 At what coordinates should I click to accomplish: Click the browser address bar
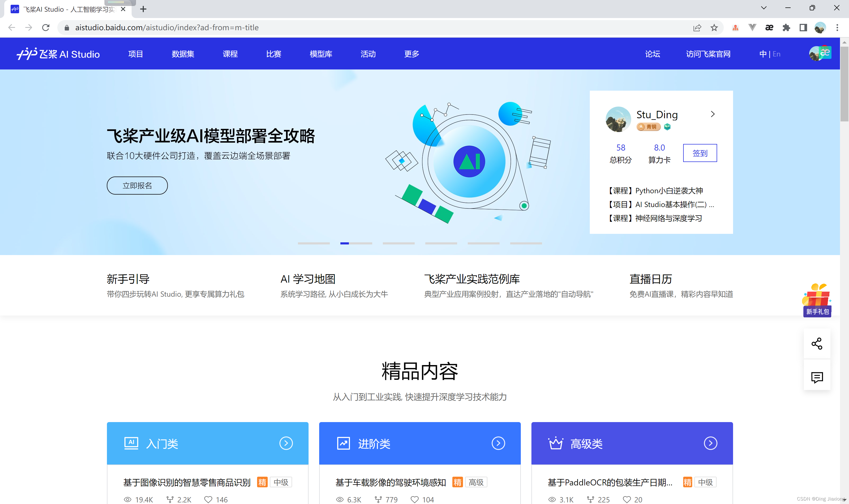[x=238, y=28]
